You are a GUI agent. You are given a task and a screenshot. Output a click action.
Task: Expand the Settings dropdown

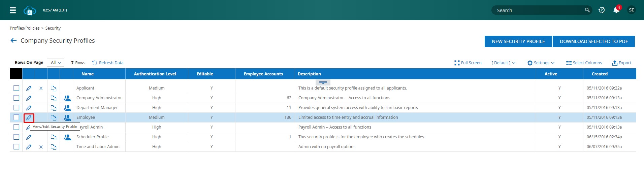coord(541,63)
